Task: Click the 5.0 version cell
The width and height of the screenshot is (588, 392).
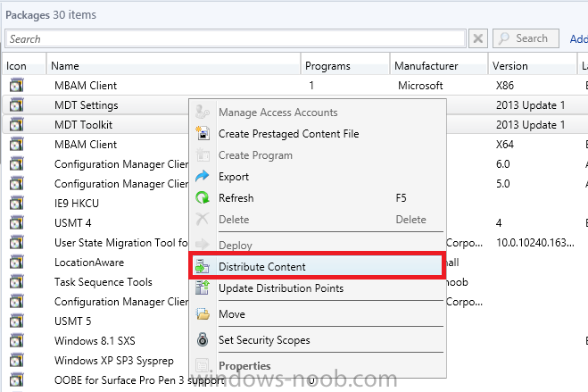Action: tap(503, 183)
